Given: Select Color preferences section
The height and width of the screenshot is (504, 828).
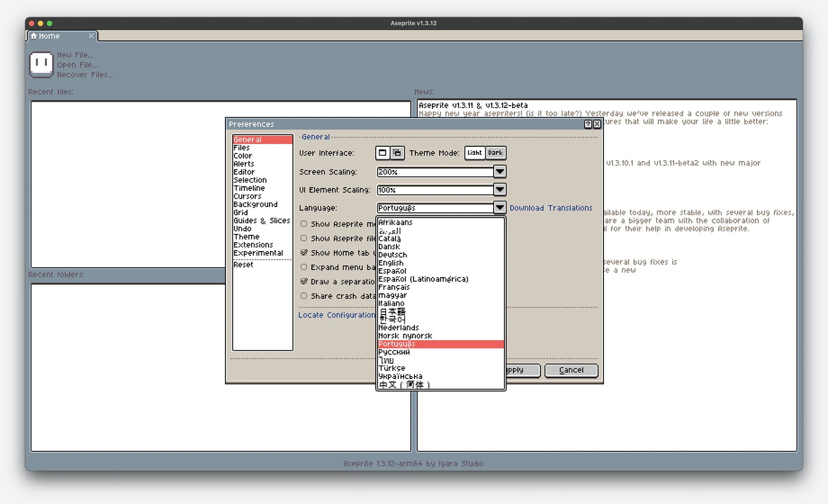Looking at the screenshot, I should pos(263,156).
